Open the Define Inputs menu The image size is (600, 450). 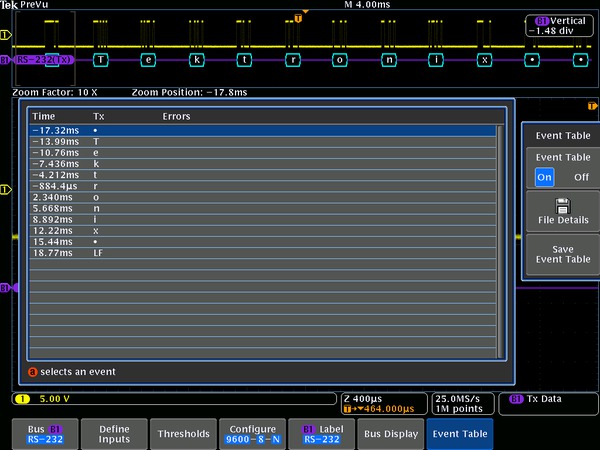click(113, 433)
